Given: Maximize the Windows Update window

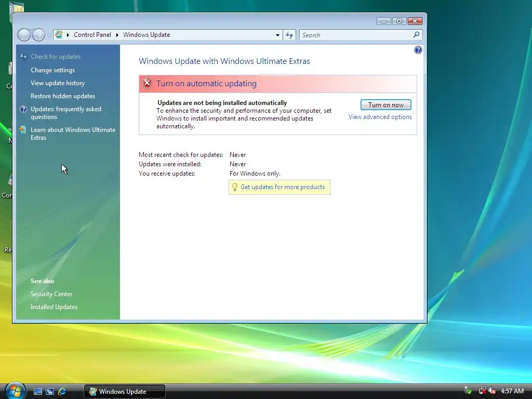Looking at the screenshot, I should 400,21.
